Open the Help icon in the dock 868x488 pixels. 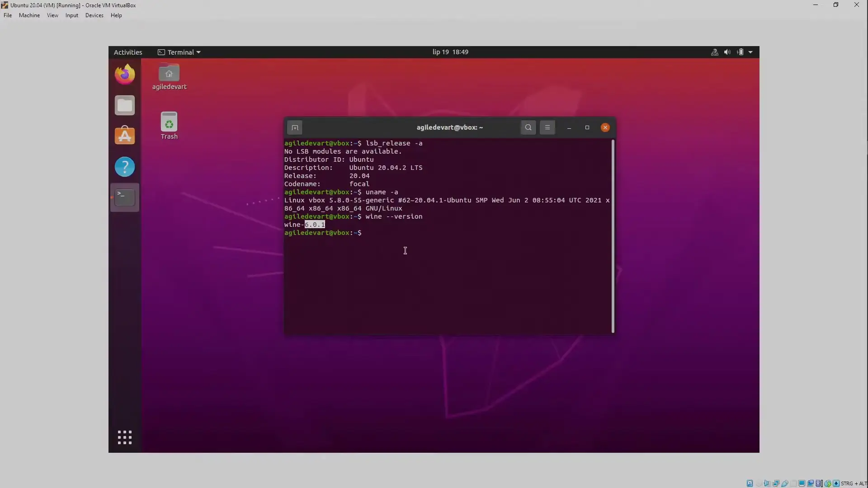(125, 167)
